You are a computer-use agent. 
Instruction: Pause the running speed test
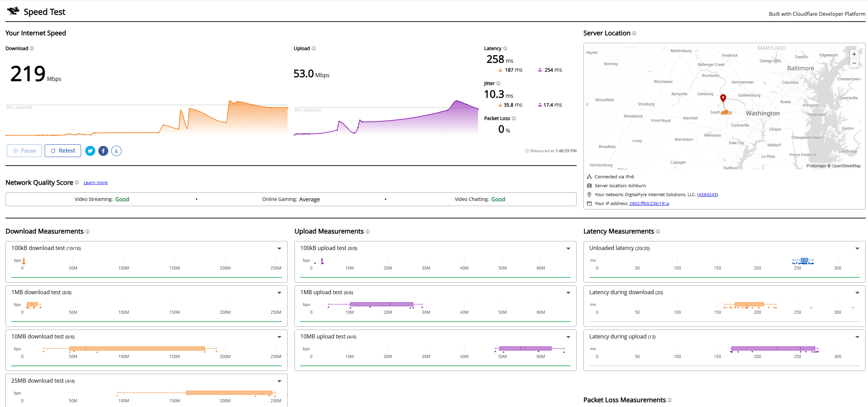click(x=24, y=151)
